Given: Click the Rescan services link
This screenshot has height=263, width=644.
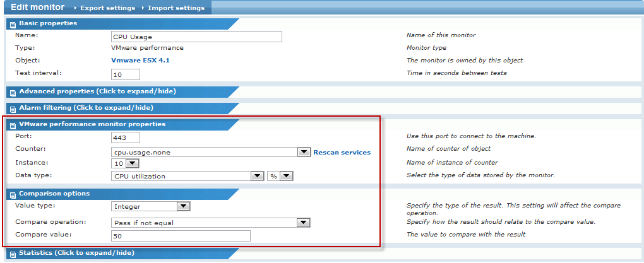Looking at the screenshot, I should coord(342,152).
